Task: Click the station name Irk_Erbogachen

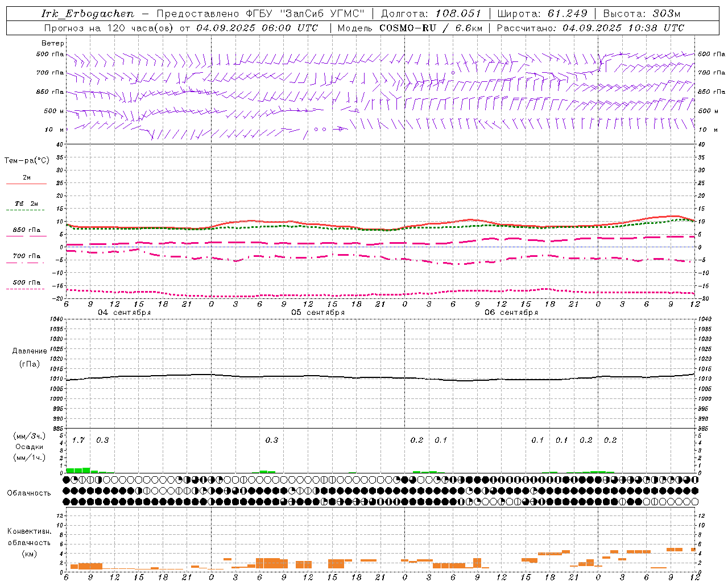Action: [x=88, y=14]
